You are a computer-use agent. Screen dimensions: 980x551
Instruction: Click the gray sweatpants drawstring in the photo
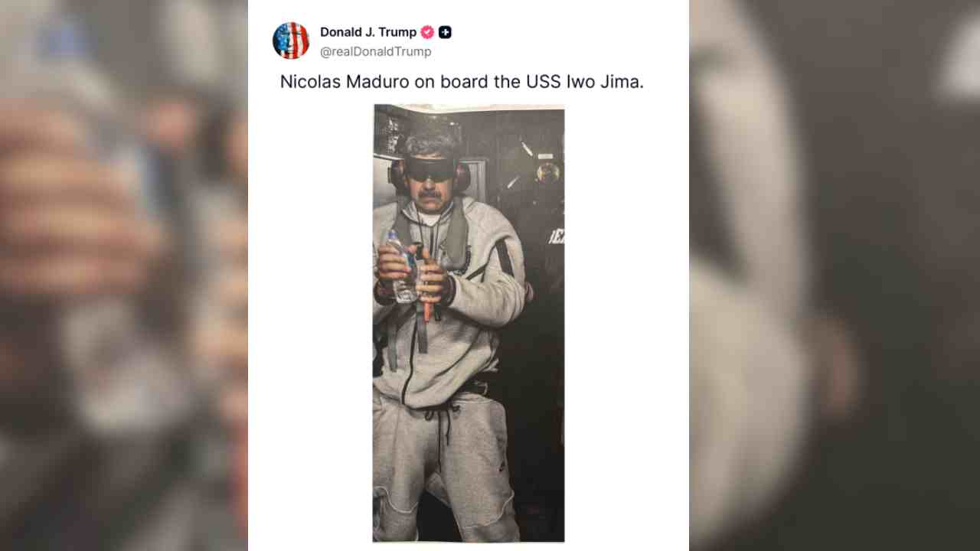[x=440, y=436]
